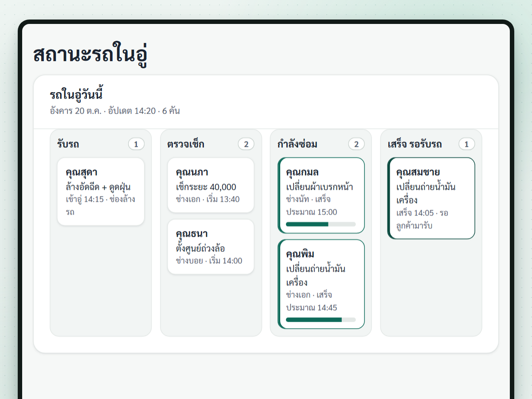Click เปลี่ยนถ่ายน้ำมันเครื่อง on คุณพิม's card
This screenshot has width=532, height=399.
(x=316, y=276)
